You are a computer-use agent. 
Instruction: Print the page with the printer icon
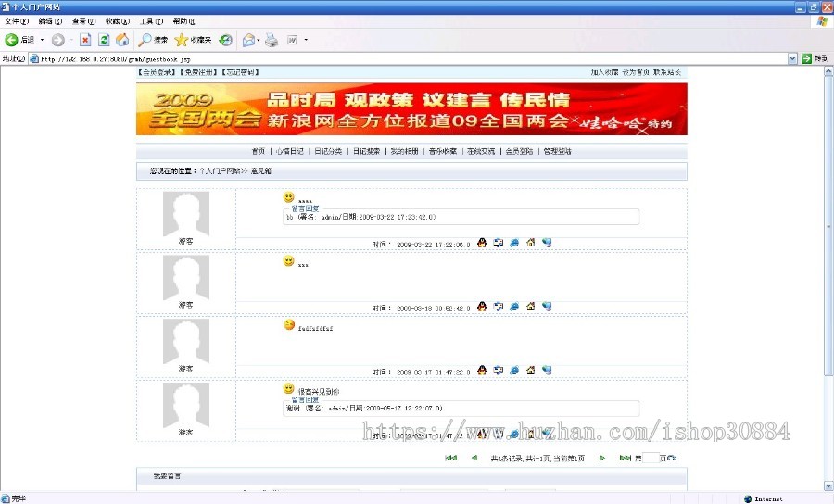272,40
